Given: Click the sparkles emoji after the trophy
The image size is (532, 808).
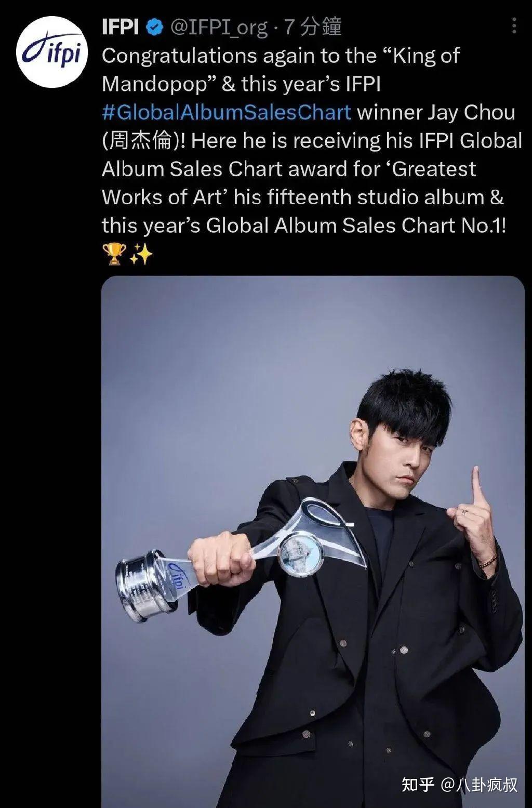Looking at the screenshot, I should 141,254.
